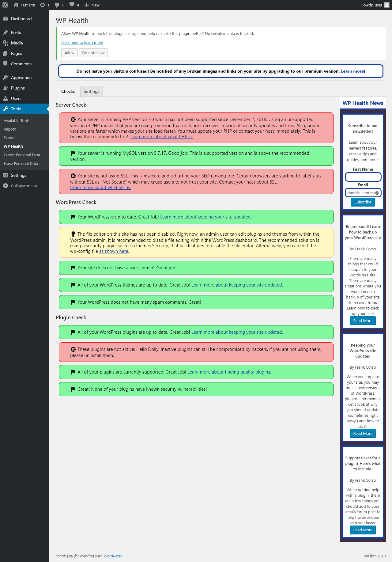Click the Dashboard gauge icon in sidebar

pos(6,19)
